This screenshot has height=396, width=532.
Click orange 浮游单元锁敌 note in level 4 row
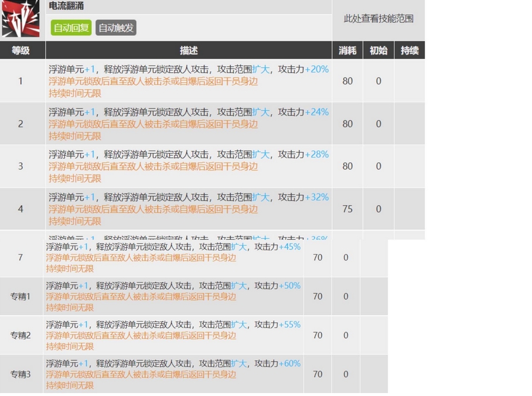tap(154, 209)
